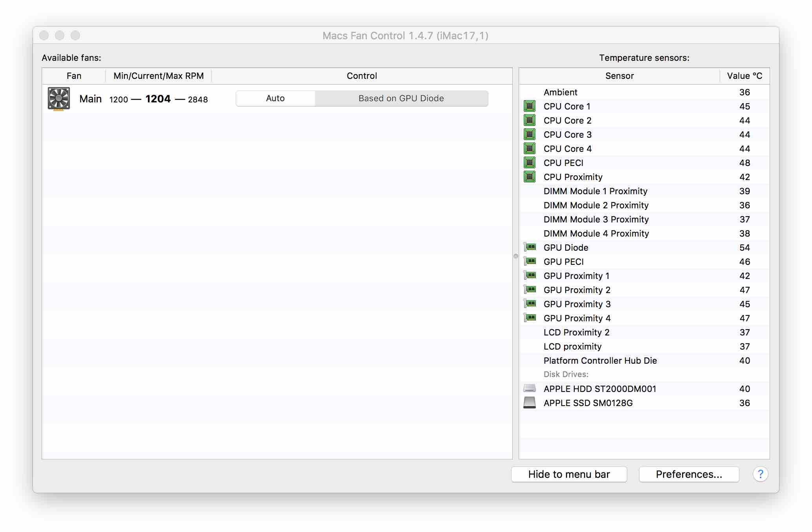812x532 pixels.
Task: Select CPU Core 2 sensor icon
Action: click(530, 120)
